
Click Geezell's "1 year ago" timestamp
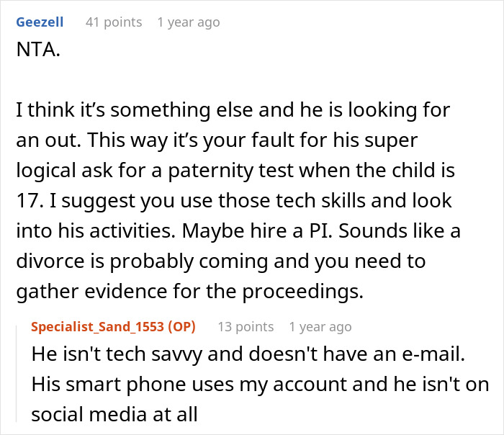pyautogui.click(x=188, y=22)
